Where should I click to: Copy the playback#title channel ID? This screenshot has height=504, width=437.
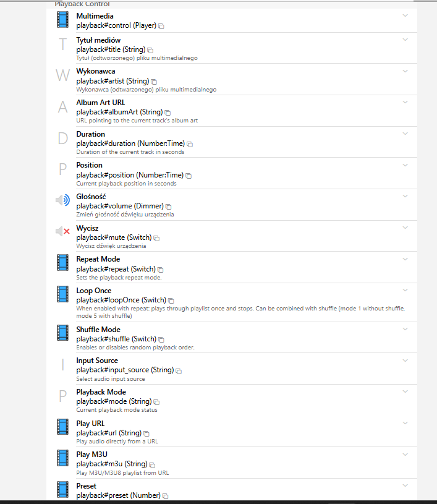tap(150, 50)
